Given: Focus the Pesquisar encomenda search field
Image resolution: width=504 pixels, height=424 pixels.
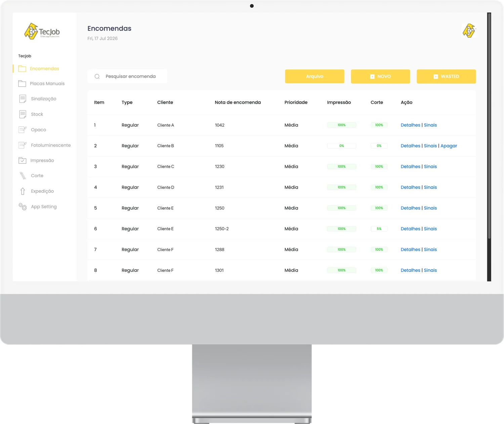Looking at the screenshot, I should point(127,77).
